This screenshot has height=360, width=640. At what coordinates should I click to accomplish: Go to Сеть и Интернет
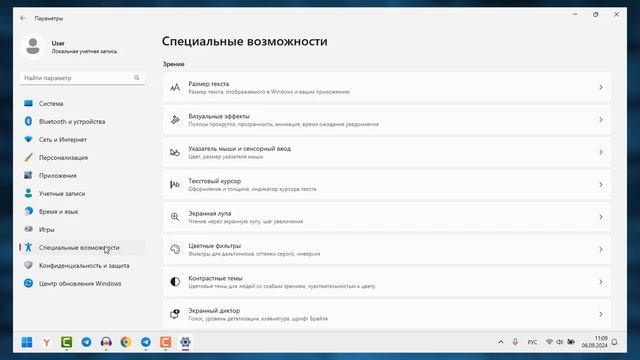[x=82, y=140]
